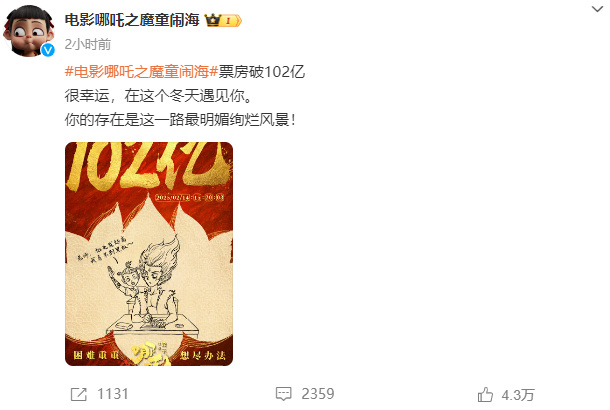610x410 pixels.
Task: Like the post with the thumbs-up icon
Action: [485, 394]
